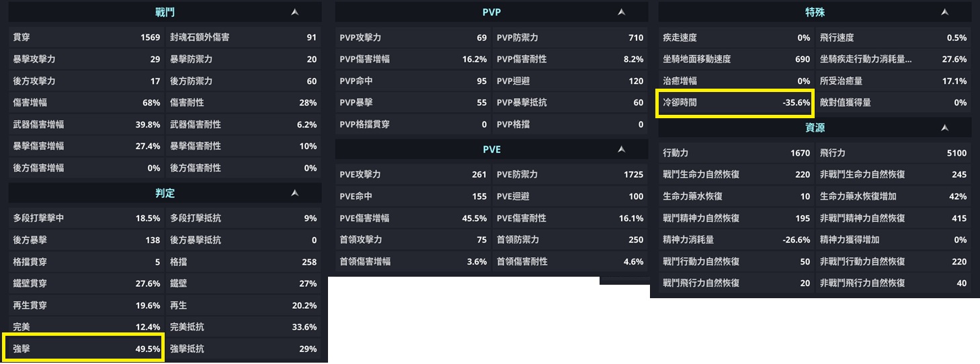Click the PVE攻擊力 261 stat row

[x=413, y=175]
